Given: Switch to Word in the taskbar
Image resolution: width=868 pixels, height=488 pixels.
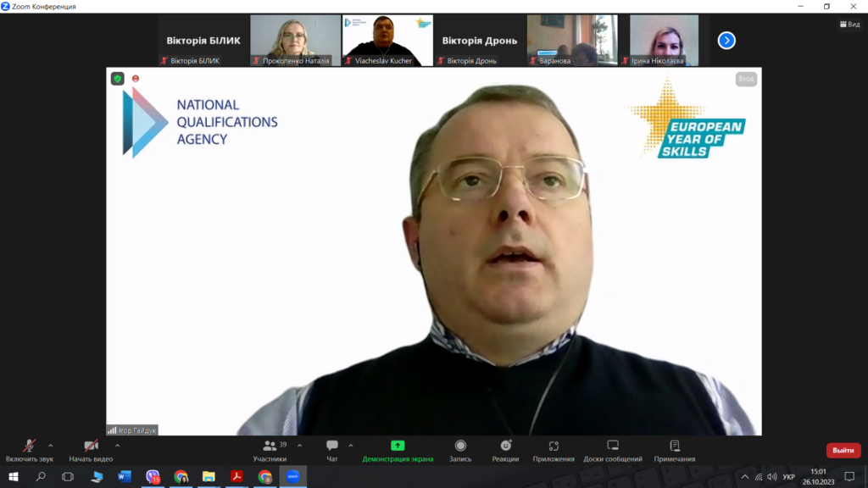Looking at the screenshot, I should pyautogui.click(x=125, y=477).
